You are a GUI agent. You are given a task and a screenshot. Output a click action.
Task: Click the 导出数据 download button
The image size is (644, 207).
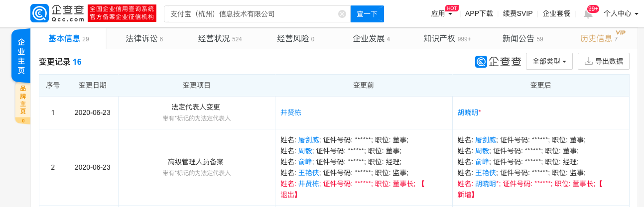[x=604, y=61]
